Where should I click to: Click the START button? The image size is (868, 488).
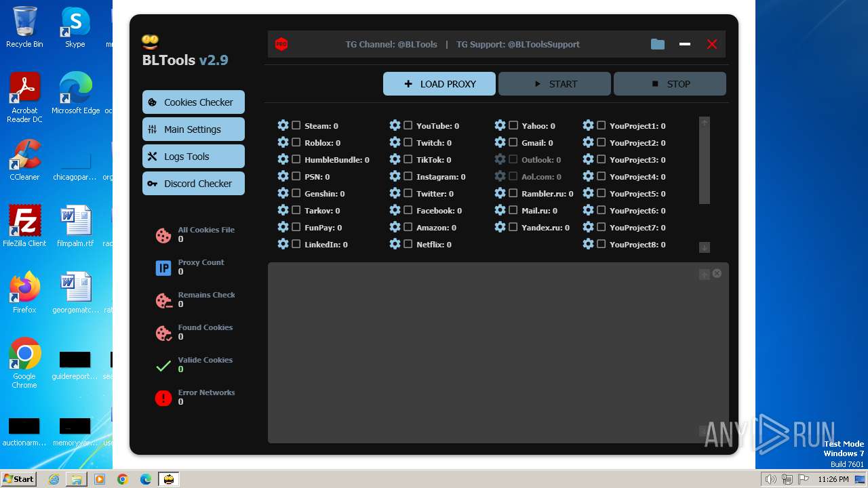coord(555,84)
